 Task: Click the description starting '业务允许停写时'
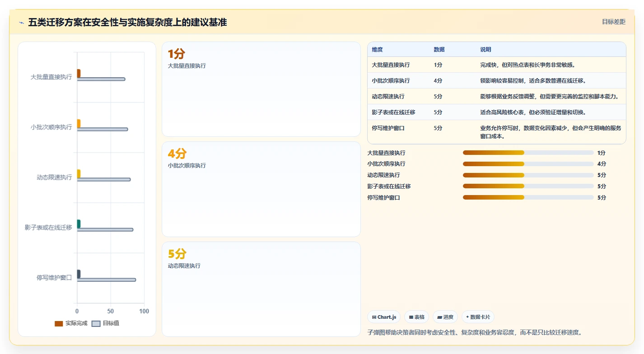(551, 132)
